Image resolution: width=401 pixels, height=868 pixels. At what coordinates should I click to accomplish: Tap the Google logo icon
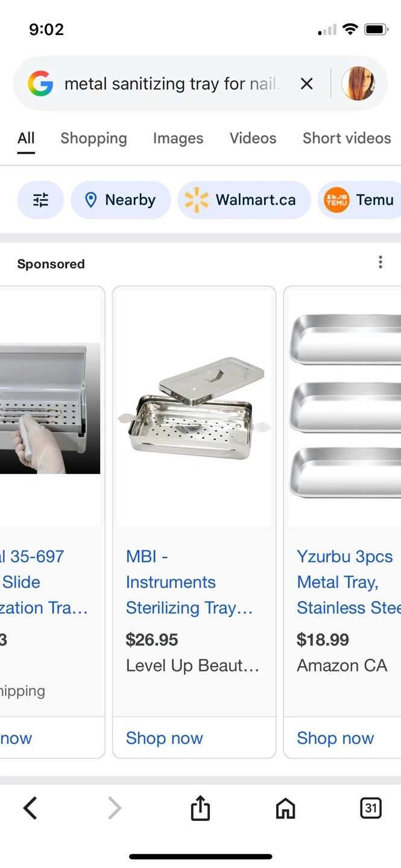[40, 84]
